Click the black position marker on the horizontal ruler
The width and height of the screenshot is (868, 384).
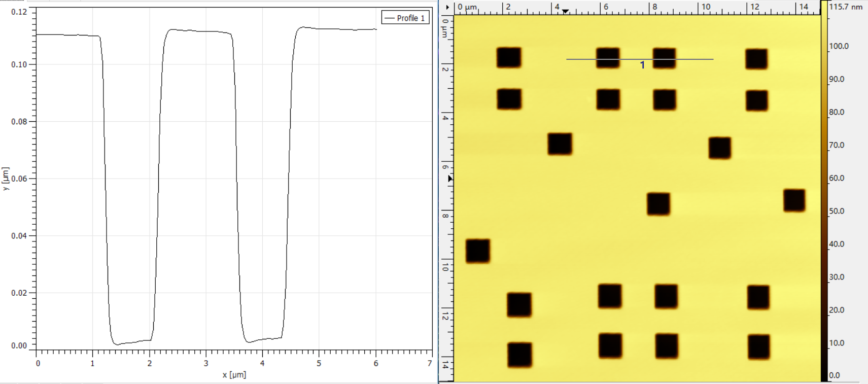[x=566, y=12]
